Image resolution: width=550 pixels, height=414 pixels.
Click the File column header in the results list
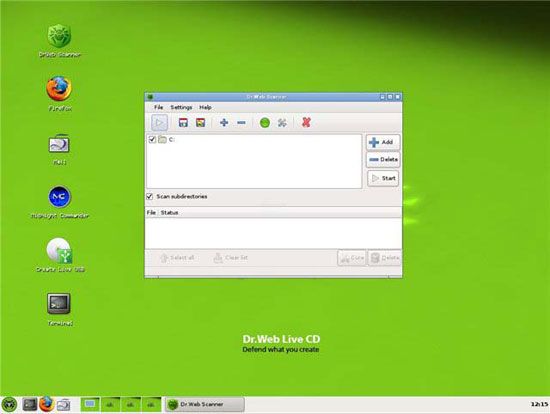click(151, 213)
